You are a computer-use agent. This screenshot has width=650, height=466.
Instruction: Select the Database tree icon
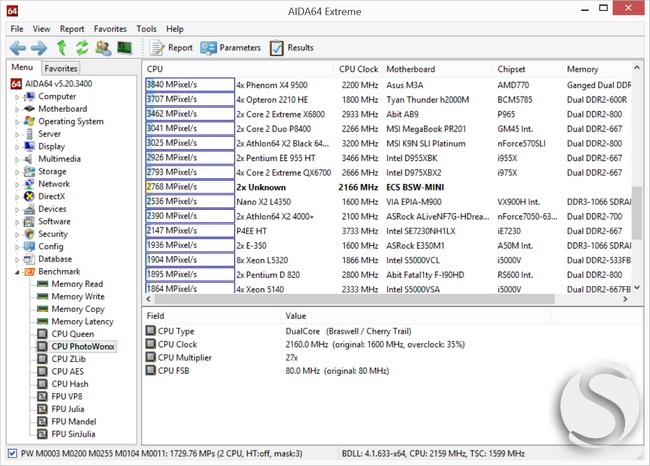29,259
